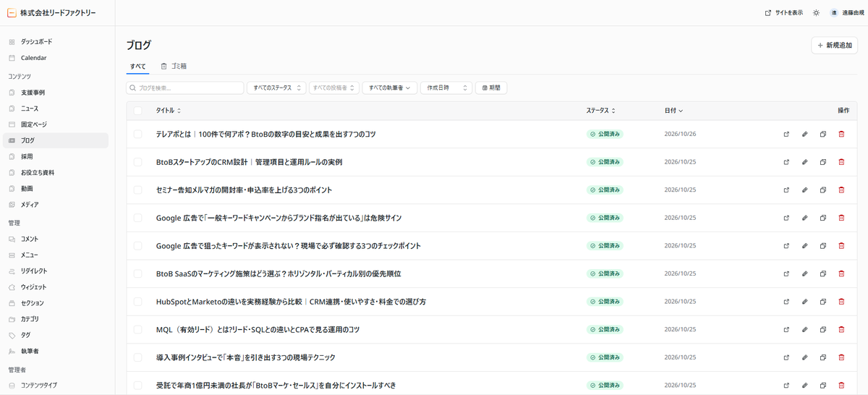
Task: Check the MQL（有効リード）row checkbox
Action: point(138,329)
